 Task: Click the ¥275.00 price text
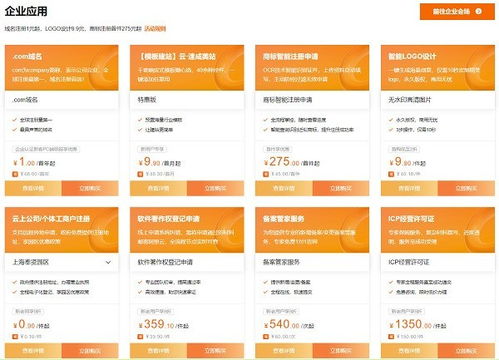[x=282, y=162]
